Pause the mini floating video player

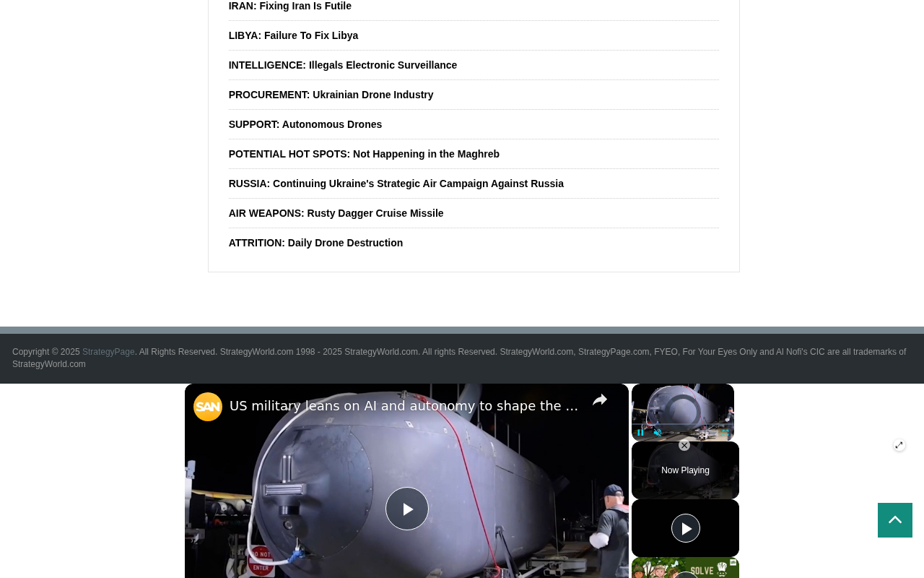click(x=640, y=433)
